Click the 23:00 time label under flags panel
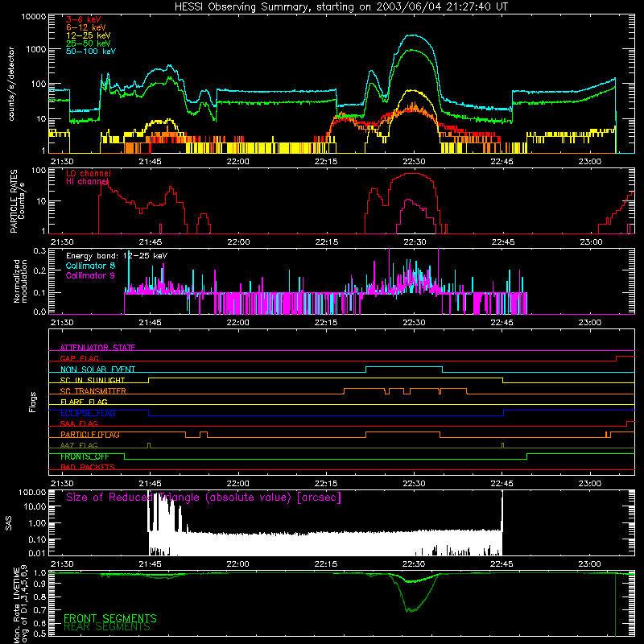This screenshot has height=644, width=644. point(590,484)
